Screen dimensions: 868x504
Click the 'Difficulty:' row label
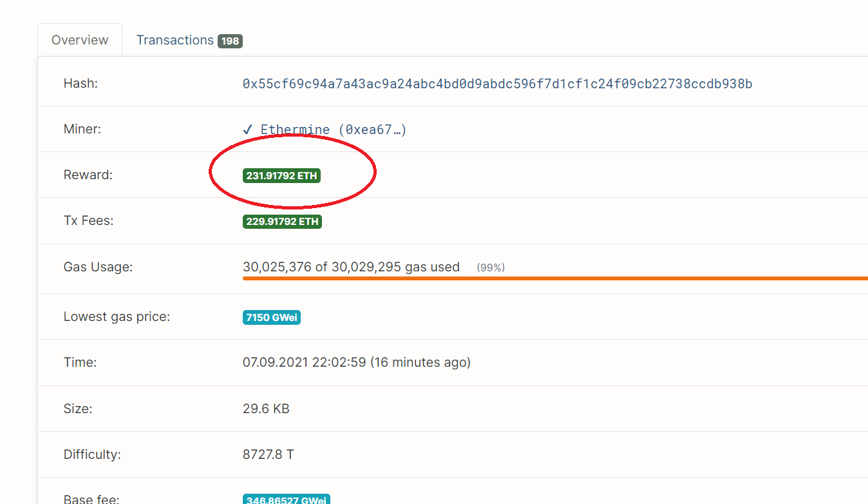tap(92, 454)
